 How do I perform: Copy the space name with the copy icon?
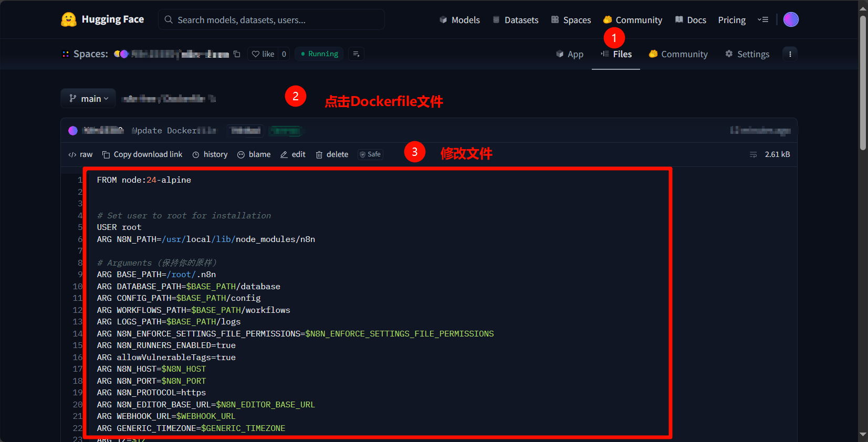coord(237,54)
